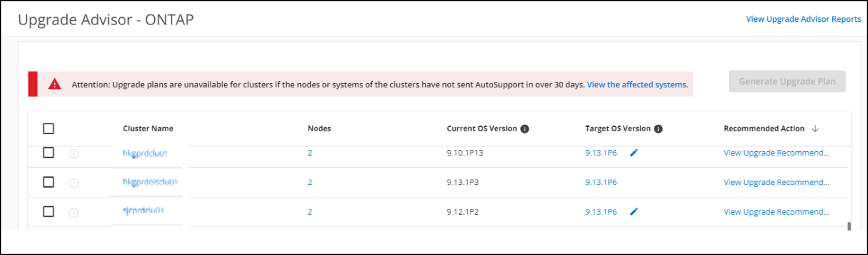Edit target version for 9.10.1P13 cluster

click(634, 153)
